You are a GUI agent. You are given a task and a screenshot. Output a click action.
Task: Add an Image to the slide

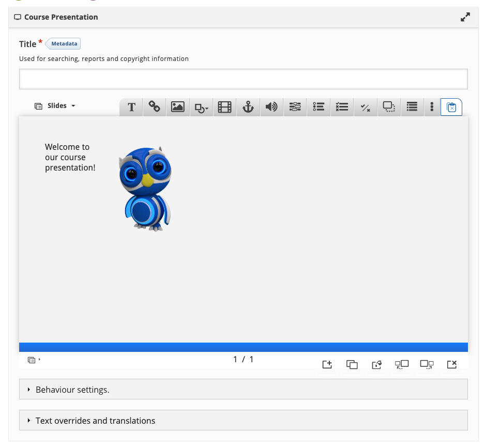tap(178, 107)
